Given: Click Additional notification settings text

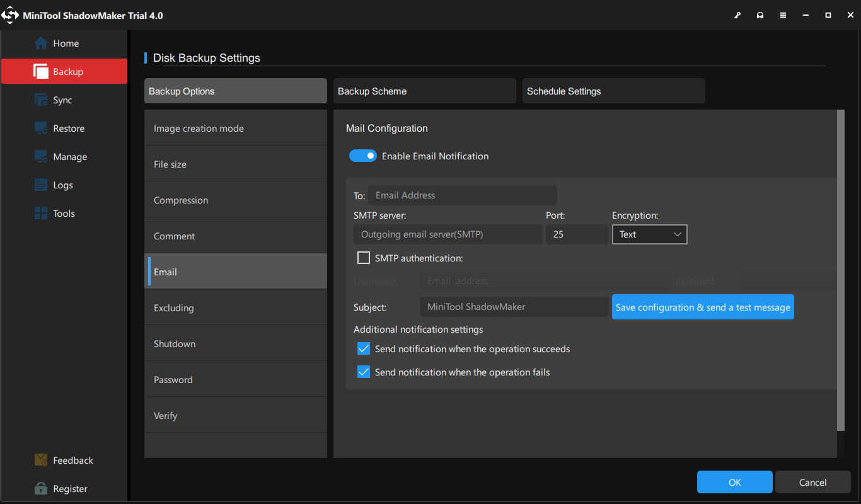Looking at the screenshot, I should (419, 329).
